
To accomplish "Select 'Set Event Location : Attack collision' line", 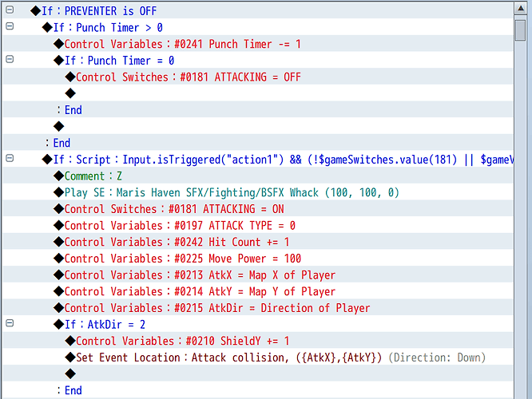I will pos(258,358).
